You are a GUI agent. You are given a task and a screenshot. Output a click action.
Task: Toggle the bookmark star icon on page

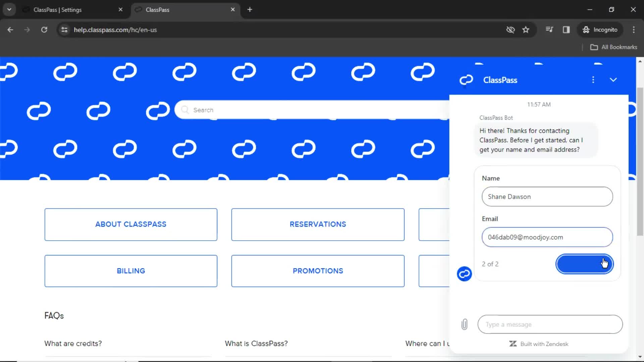[x=526, y=29]
